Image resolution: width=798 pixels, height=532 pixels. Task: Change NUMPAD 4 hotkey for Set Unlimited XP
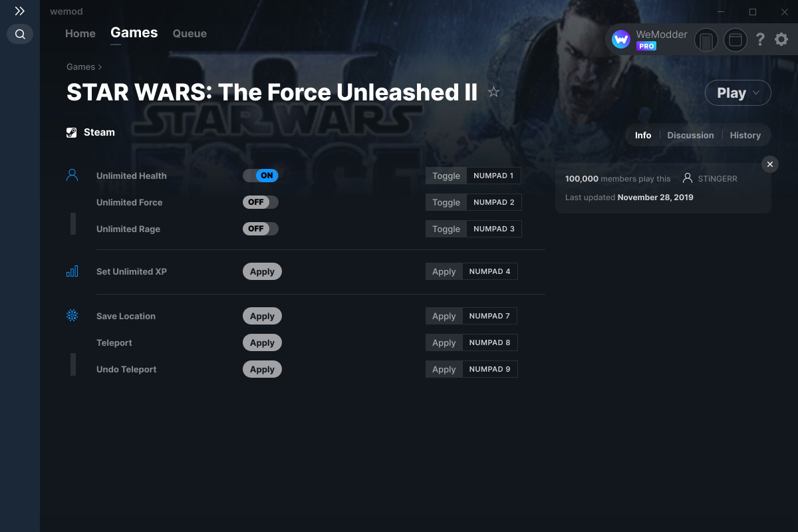pyautogui.click(x=489, y=271)
